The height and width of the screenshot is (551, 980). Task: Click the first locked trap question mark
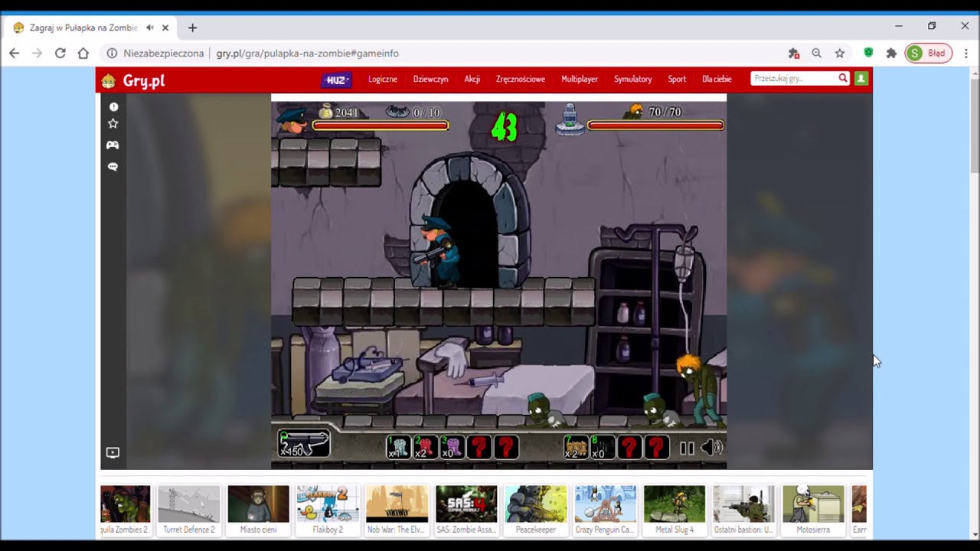(479, 447)
